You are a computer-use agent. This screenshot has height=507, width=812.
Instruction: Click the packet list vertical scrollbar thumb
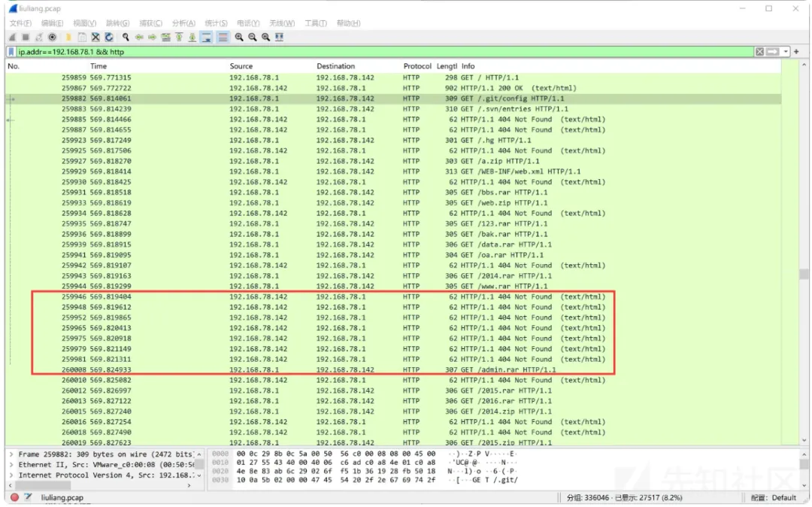[x=803, y=275]
